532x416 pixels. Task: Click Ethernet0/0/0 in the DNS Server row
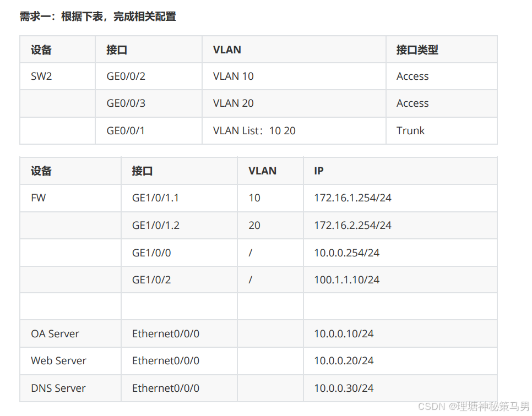pyautogui.click(x=166, y=388)
